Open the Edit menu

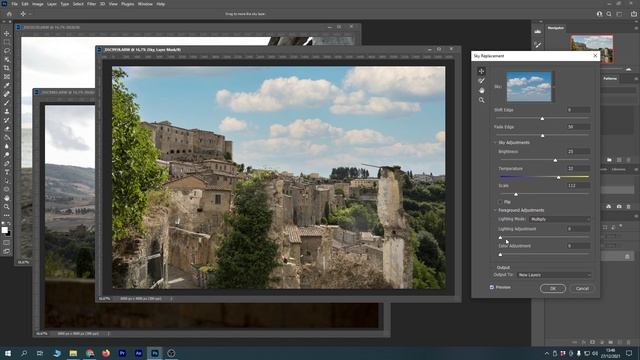click(x=25, y=4)
